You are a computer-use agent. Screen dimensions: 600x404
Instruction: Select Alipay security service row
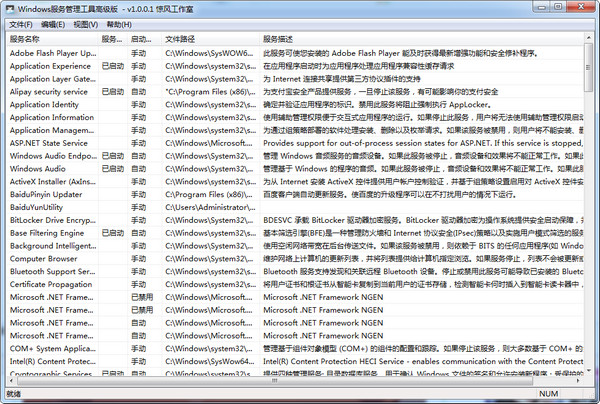coord(49,92)
